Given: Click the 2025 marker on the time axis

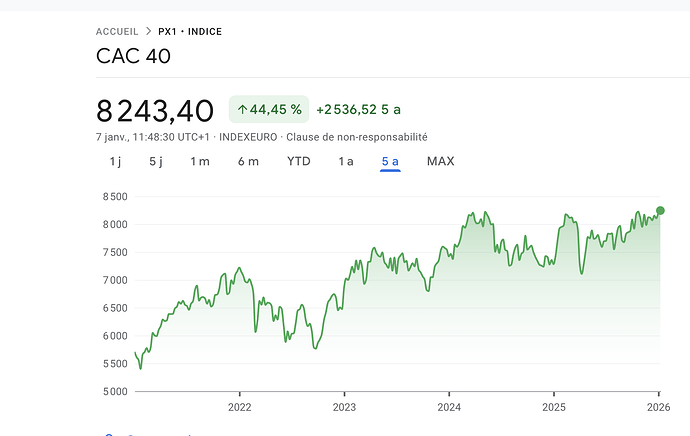Looking at the screenshot, I should click(x=554, y=407).
